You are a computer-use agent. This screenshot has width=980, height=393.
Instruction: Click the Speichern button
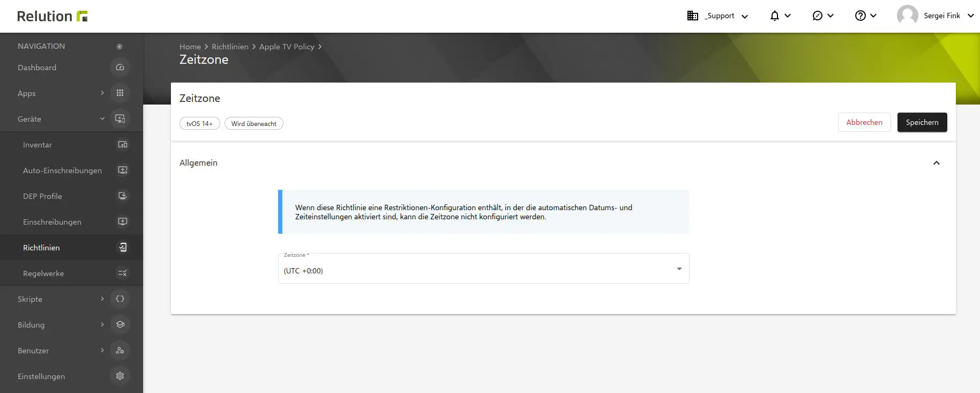pos(922,122)
